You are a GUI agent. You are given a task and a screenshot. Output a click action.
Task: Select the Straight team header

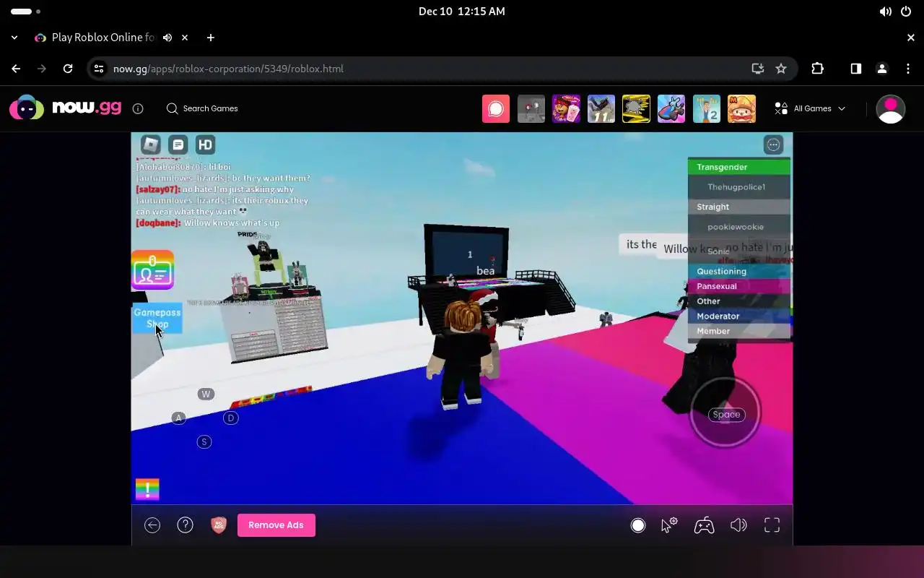[739, 207]
